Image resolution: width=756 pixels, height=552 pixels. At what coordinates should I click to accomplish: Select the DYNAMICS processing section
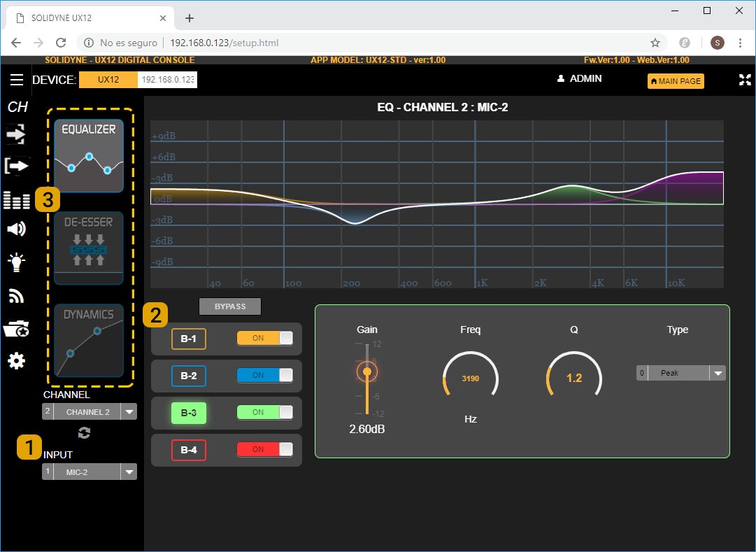(x=87, y=341)
